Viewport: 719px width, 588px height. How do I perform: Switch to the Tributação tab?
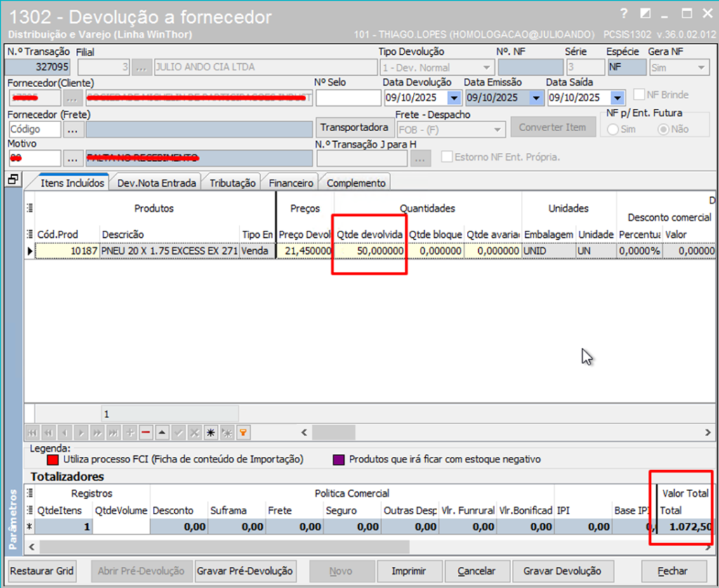point(232,183)
